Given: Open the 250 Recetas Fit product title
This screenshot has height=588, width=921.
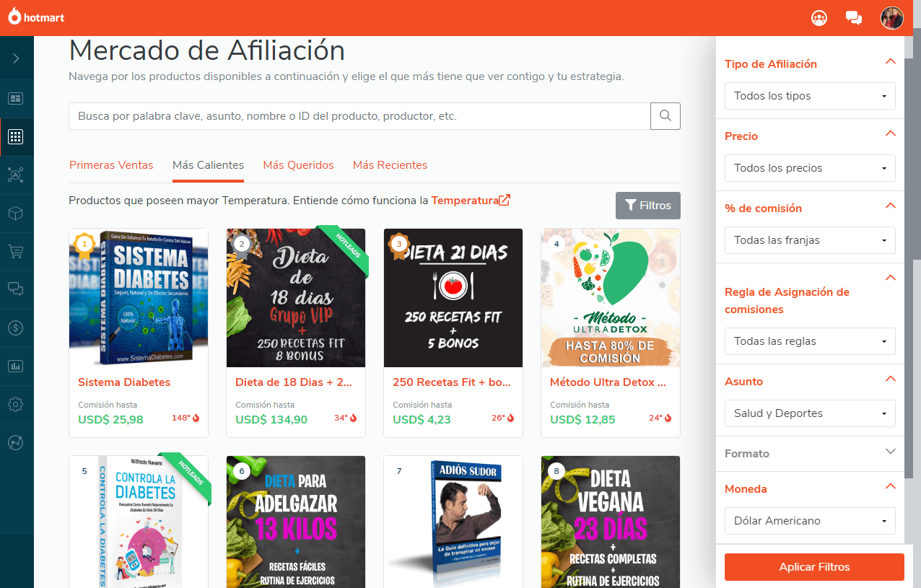Looking at the screenshot, I should point(451,382).
